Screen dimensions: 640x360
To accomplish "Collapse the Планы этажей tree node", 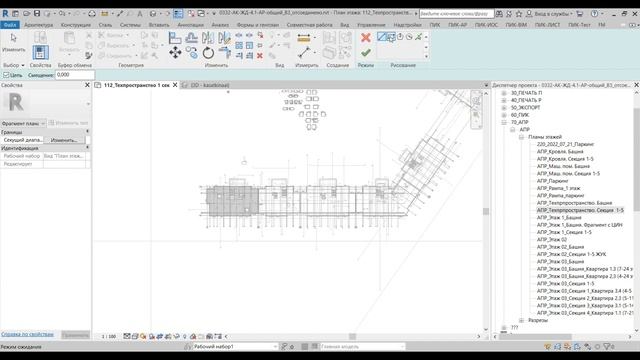I will pyautogui.click(x=521, y=137).
